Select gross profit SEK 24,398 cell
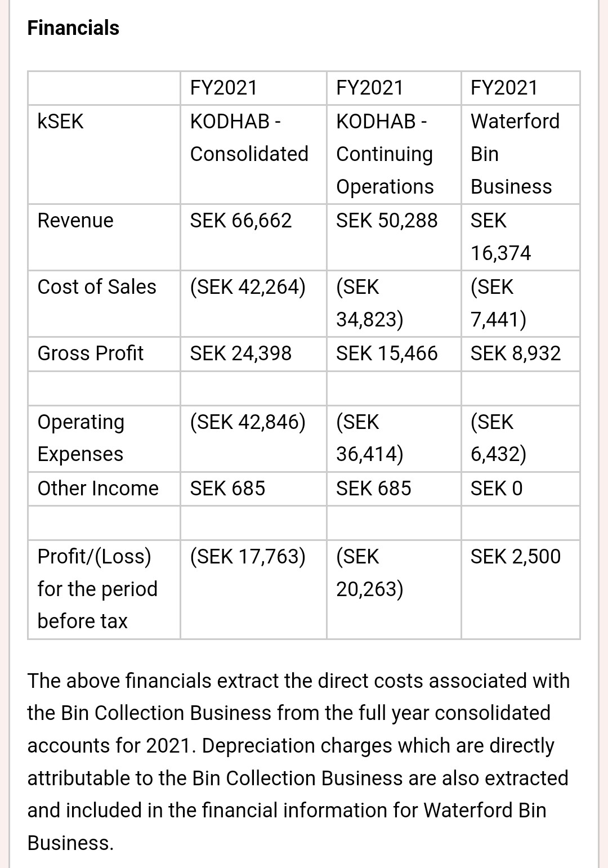608x868 pixels. [x=241, y=353]
